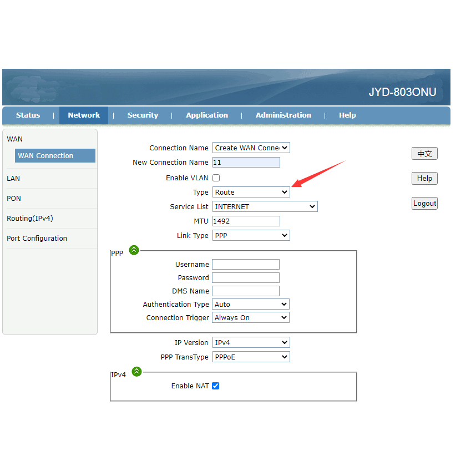Image resolution: width=476 pixels, height=476 pixels.
Task: Open the PPP TransType dropdown
Action: (251, 357)
